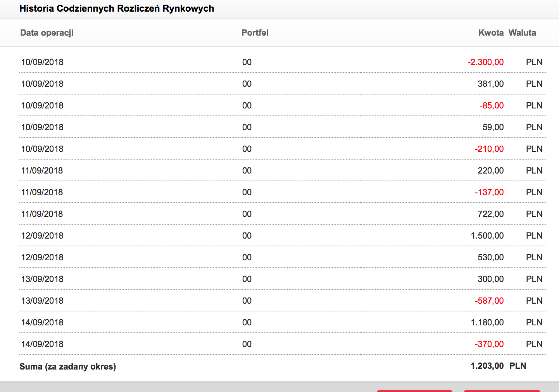The height and width of the screenshot is (392, 559).
Task: Click the 1.180,00 amount value
Action: click(487, 323)
